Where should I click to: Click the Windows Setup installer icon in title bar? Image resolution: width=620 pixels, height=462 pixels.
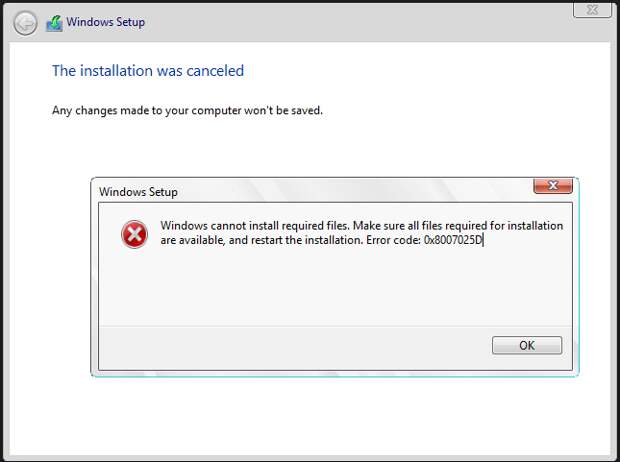pyautogui.click(x=55, y=23)
